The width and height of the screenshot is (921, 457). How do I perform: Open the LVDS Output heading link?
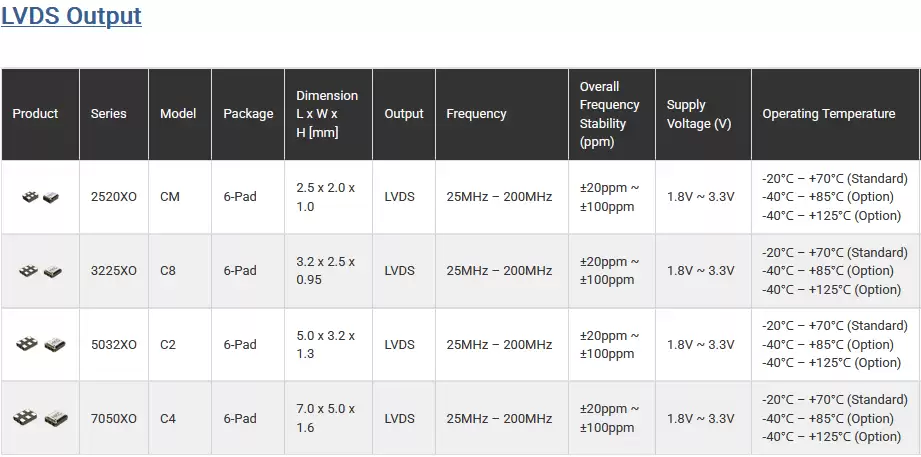(71, 16)
